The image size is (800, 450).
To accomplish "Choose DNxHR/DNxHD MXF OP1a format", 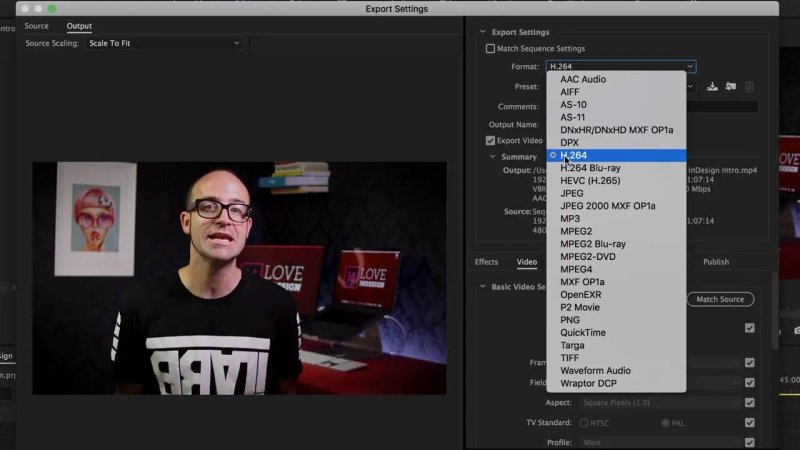I will click(x=616, y=130).
